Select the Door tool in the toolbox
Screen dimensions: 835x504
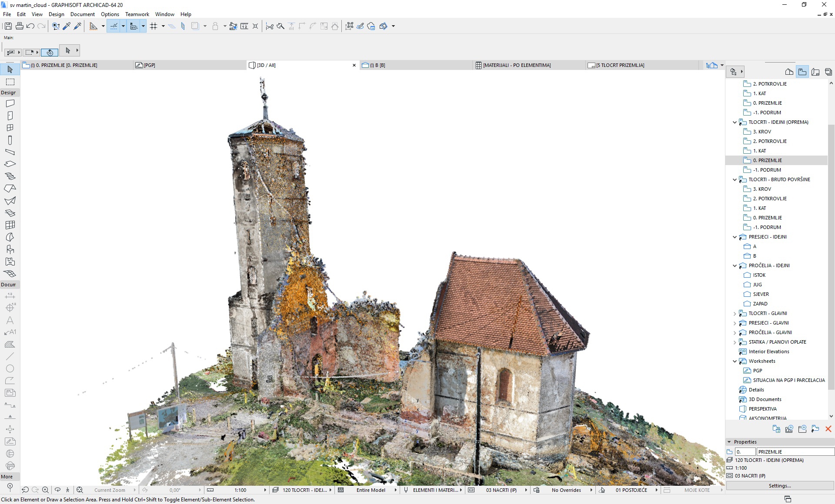10,116
